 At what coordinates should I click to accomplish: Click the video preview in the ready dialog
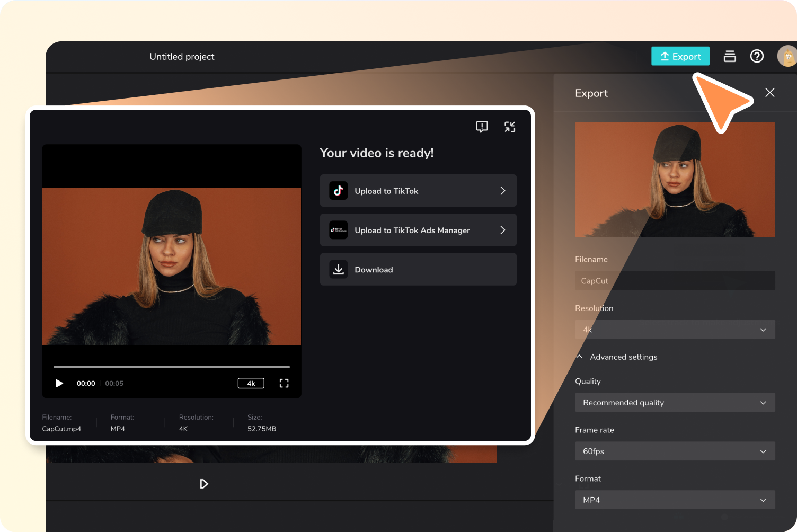(172, 267)
